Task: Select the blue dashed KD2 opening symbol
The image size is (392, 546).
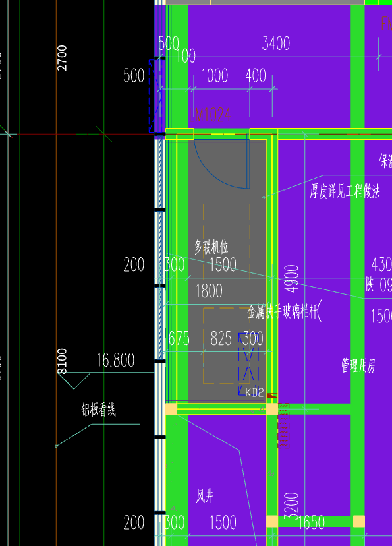Action: pos(248,364)
